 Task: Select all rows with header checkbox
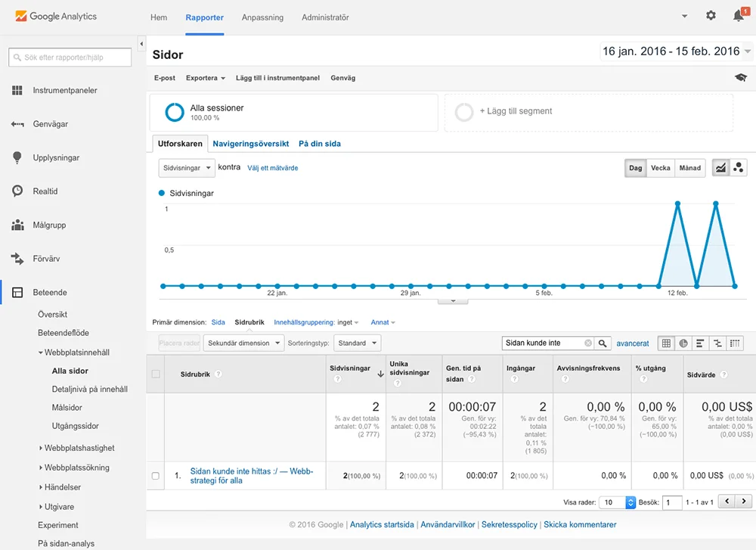click(156, 374)
